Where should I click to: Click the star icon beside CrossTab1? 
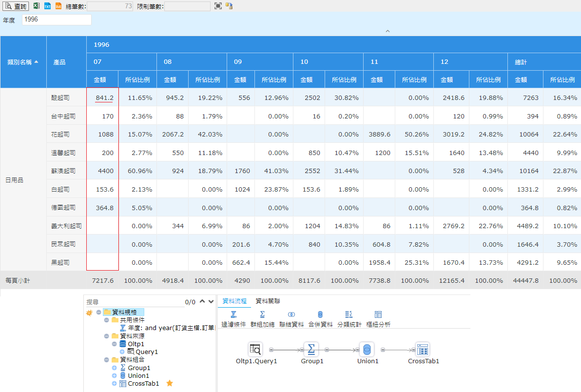(x=170, y=383)
